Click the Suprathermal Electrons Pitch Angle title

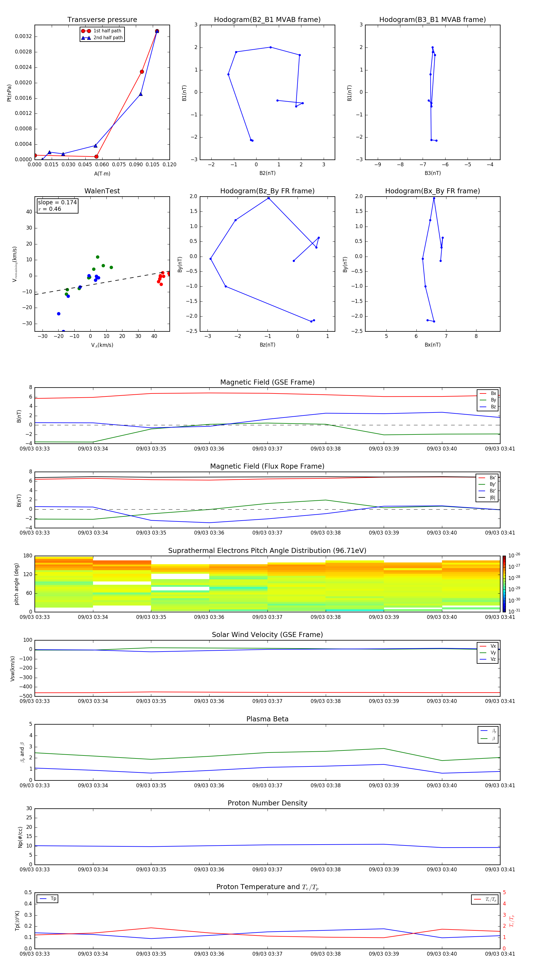point(267,551)
